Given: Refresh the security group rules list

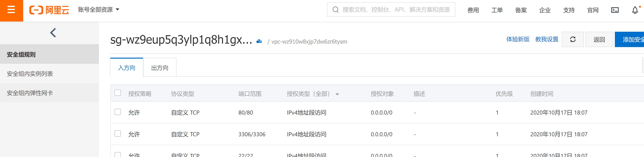Looking at the screenshot, I should pyautogui.click(x=573, y=39).
